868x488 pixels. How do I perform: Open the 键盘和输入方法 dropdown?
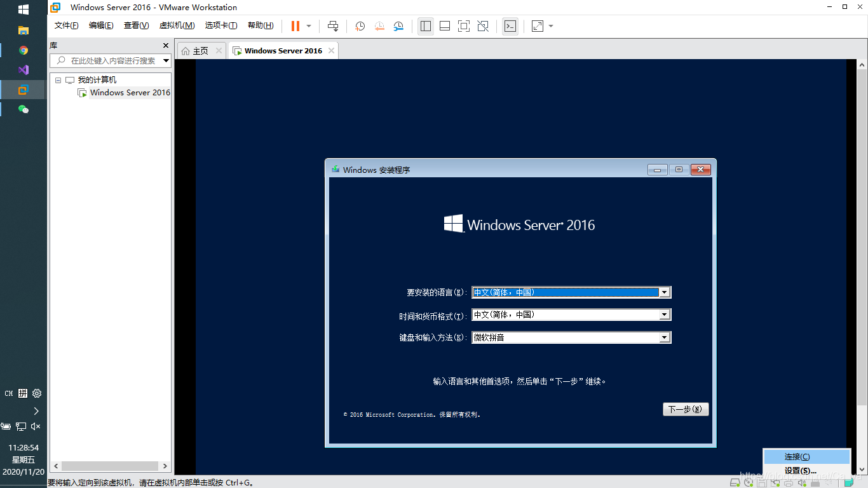click(665, 337)
